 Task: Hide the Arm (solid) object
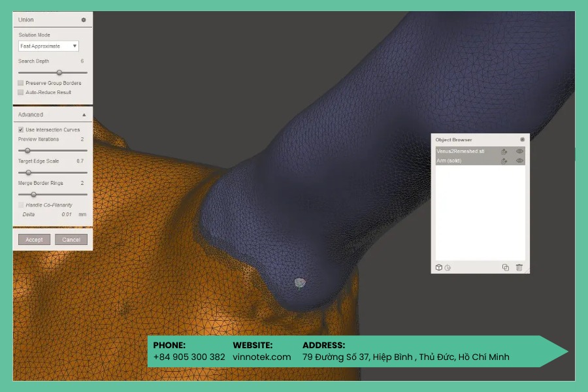519,161
